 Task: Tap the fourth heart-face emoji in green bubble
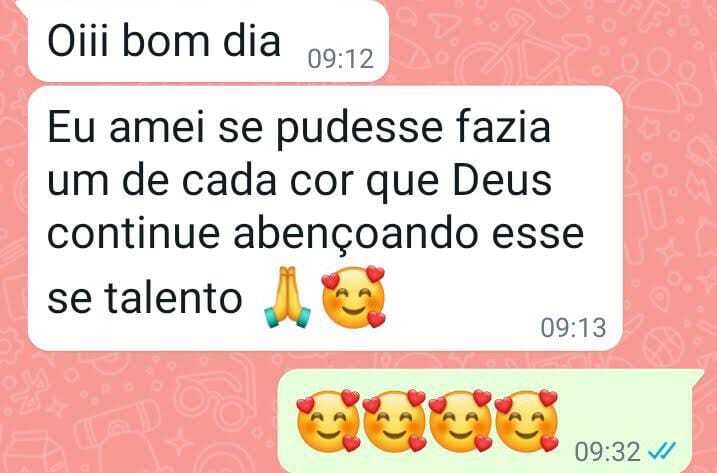click(x=527, y=421)
